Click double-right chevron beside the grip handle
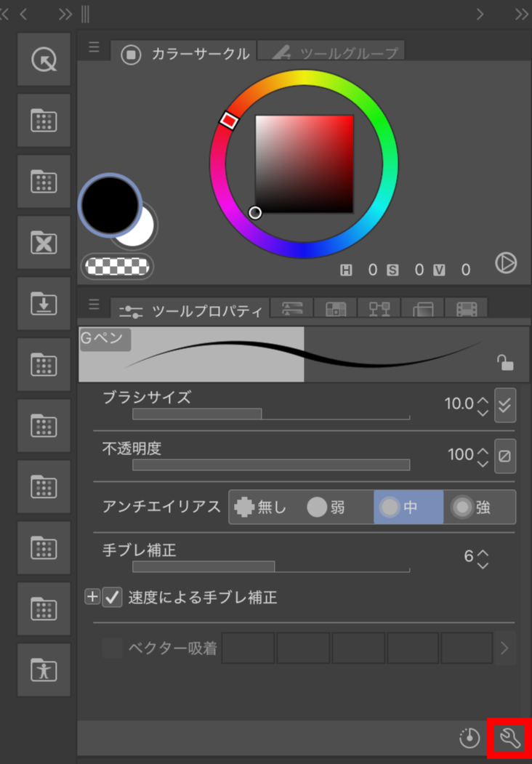This screenshot has height=764, width=532. [x=65, y=14]
